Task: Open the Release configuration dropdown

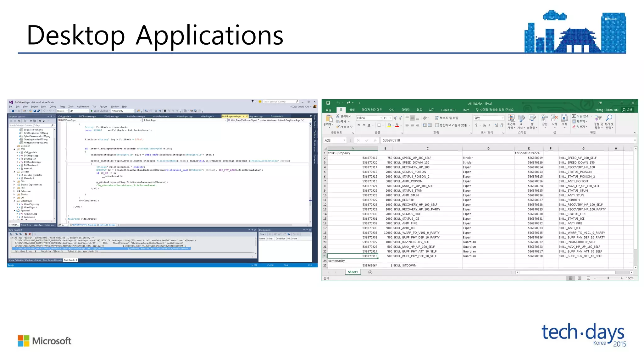Action: [67, 111]
